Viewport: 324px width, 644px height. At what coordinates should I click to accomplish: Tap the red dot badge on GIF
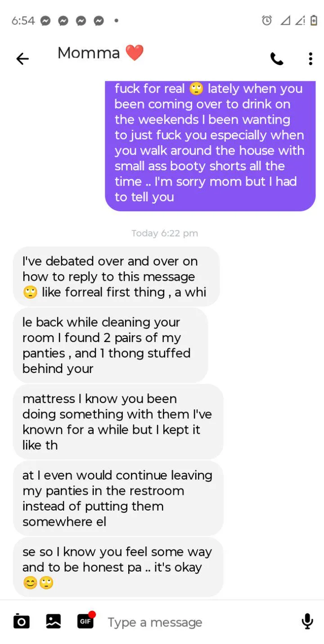point(92,614)
